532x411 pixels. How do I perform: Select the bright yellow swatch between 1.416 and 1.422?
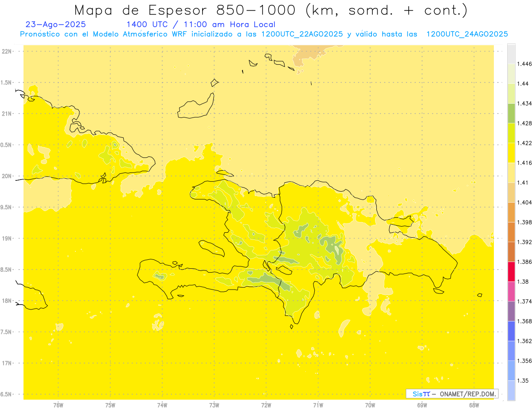coord(511,153)
